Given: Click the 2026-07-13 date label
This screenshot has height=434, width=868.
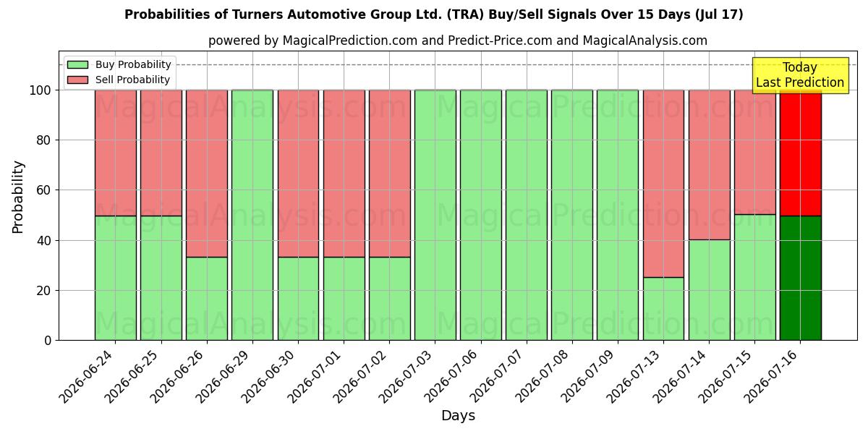Looking at the screenshot, I should coord(636,375).
